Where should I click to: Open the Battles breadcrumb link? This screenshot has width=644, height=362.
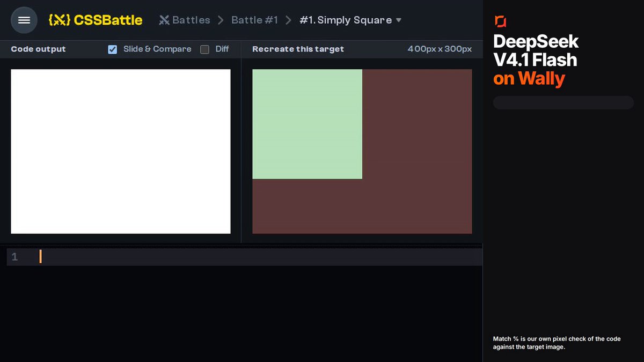[191, 20]
